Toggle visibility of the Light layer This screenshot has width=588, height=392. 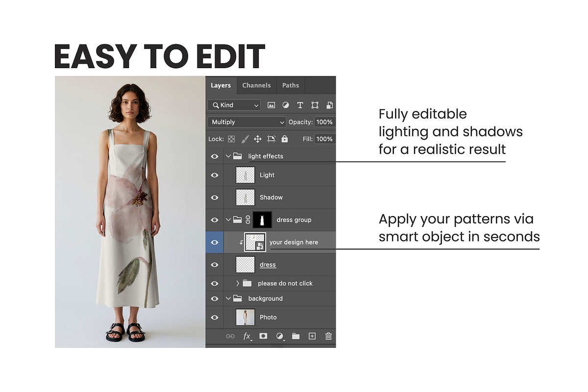[x=215, y=175]
